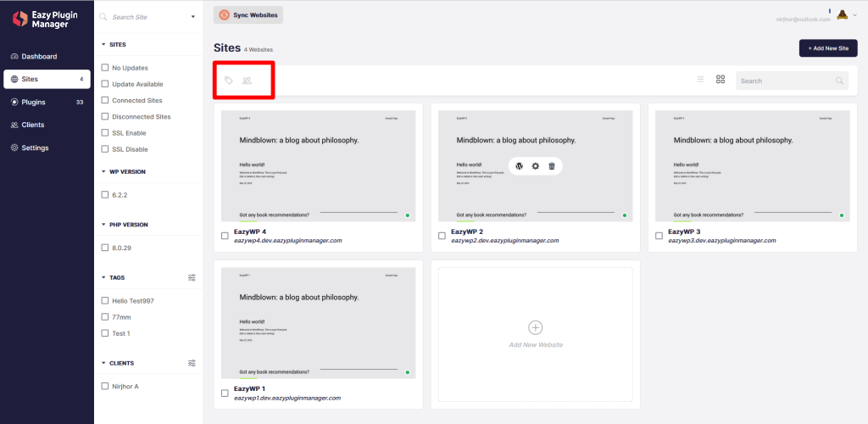
Task: Open the user avatar menu
Action: 843,15
